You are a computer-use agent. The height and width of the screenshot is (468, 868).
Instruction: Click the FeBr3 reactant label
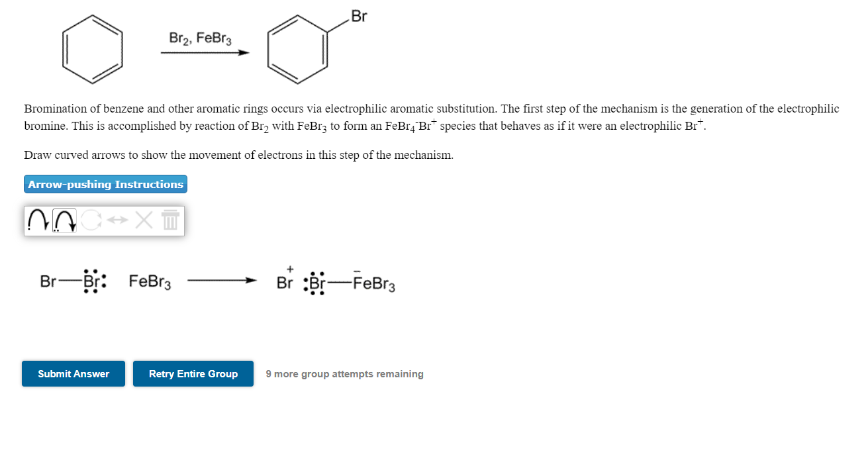[148, 281]
